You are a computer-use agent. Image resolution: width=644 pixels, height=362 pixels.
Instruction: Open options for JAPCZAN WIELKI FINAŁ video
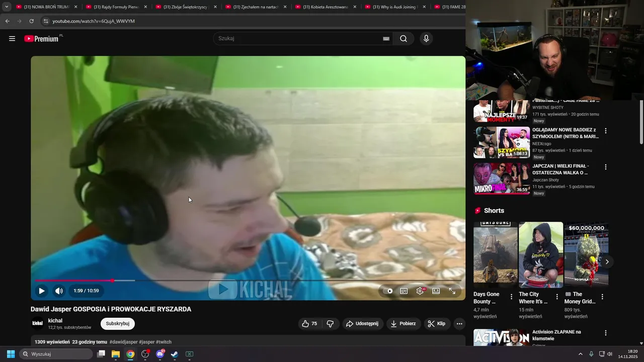click(606, 167)
